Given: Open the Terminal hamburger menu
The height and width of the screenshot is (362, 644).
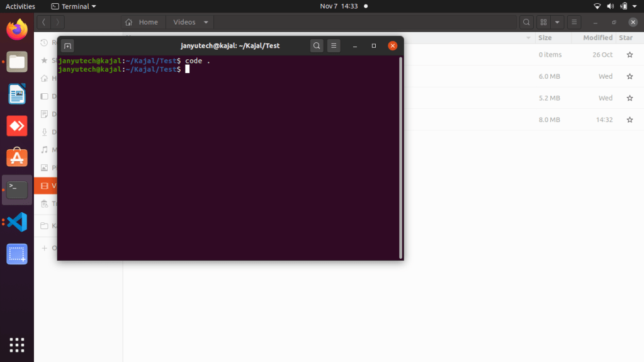Looking at the screenshot, I should pos(334,46).
